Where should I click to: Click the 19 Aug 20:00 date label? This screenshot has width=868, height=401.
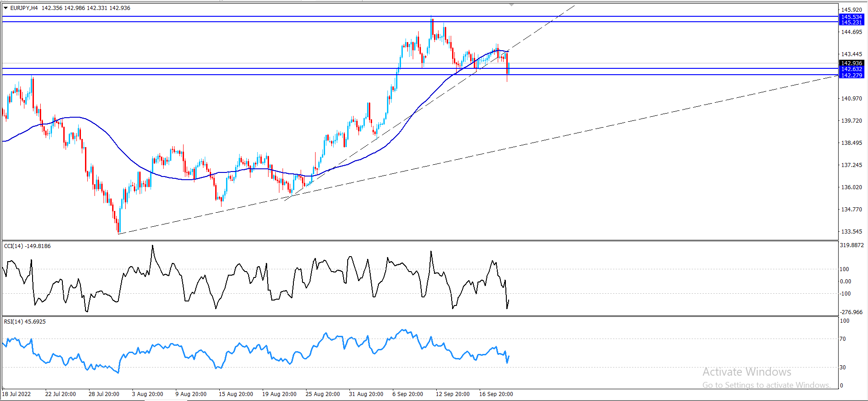click(x=279, y=394)
